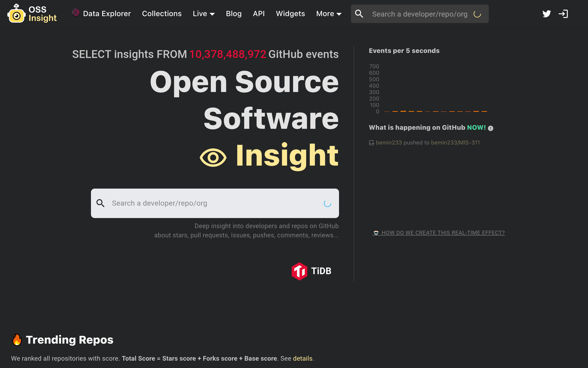Viewport: 588px width, 368px height.
Task: Click the face icon beside real-time effect link
Action: click(376, 233)
